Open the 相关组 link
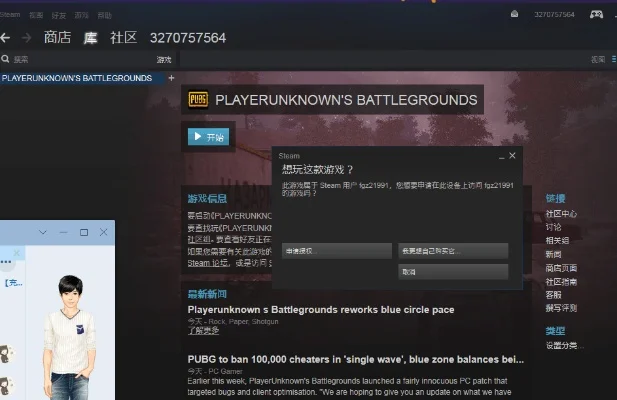Image resolution: width=617 pixels, height=400 pixels. (557, 241)
